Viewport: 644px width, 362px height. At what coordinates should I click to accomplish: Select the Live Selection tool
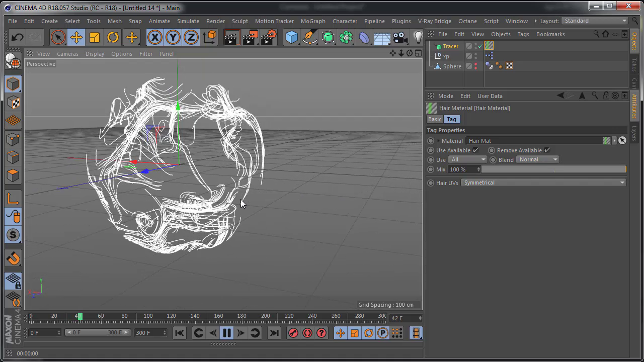[x=58, y=37]
